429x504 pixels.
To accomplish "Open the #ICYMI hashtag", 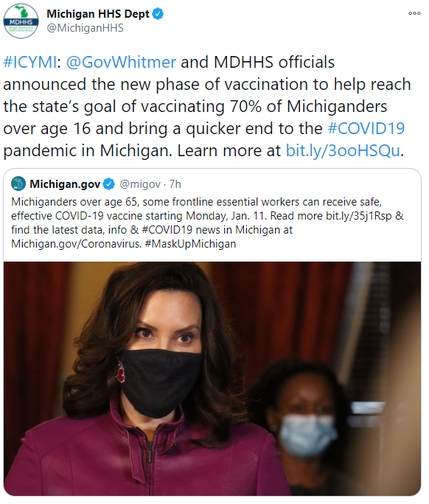I will point(30,62).
